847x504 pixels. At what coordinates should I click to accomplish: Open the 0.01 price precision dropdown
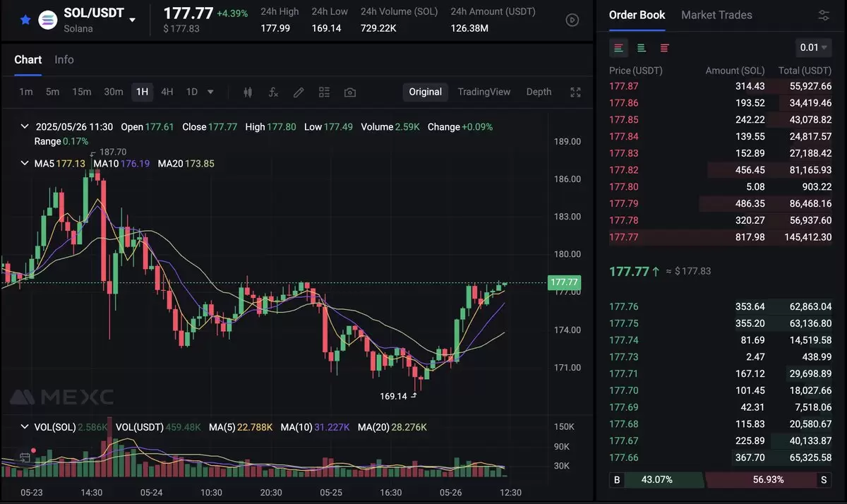[814, 47]
